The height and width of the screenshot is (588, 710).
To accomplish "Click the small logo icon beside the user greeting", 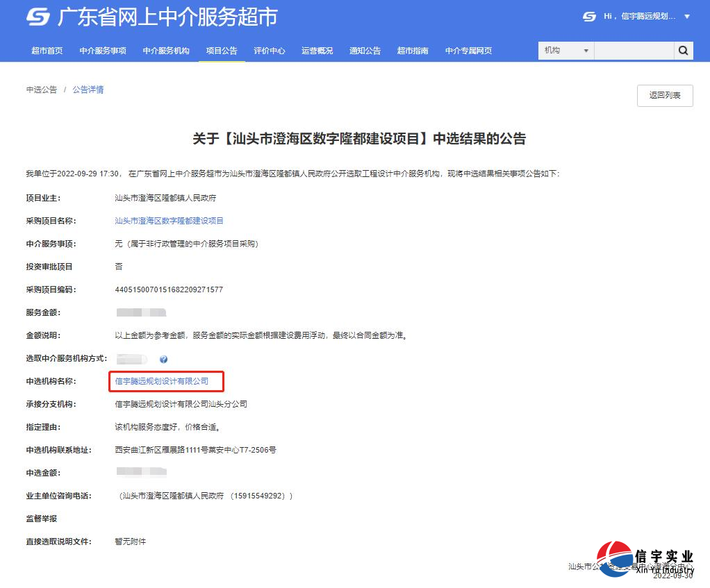I will click(588, 15).
